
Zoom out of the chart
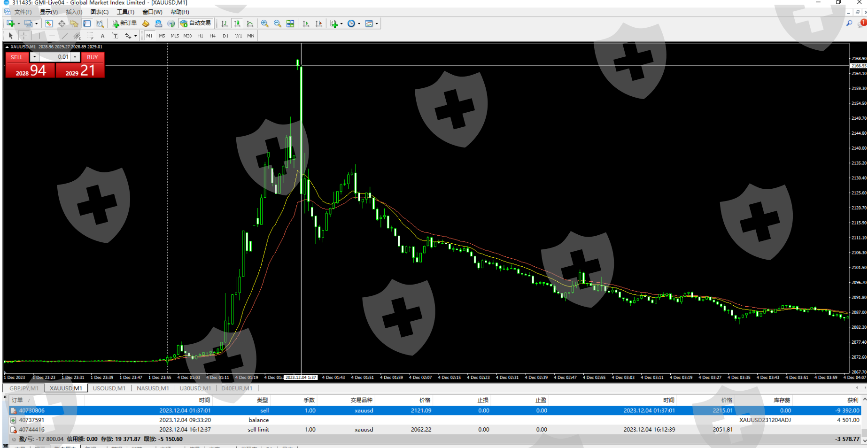(278, 23)
